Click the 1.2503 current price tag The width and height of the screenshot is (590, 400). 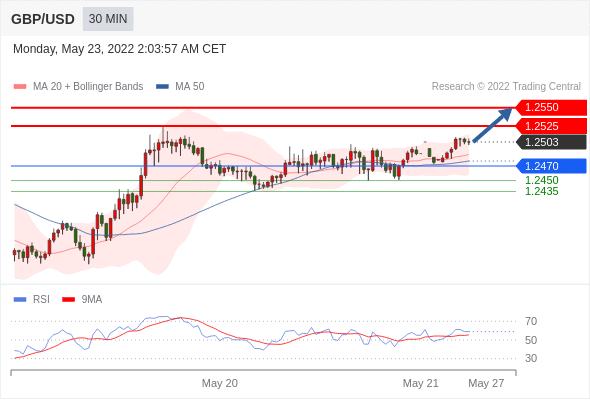pos(551,142)
